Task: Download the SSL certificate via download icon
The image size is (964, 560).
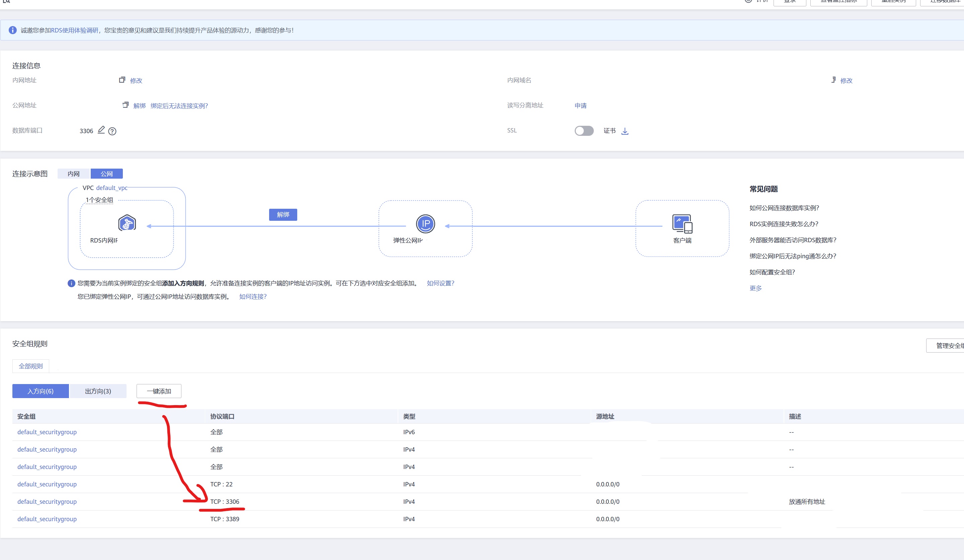Action: tap(625, 131)
